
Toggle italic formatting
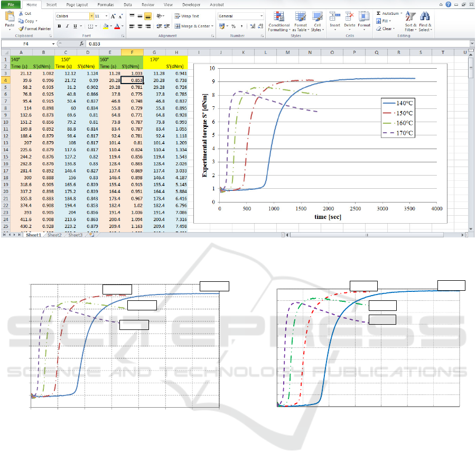click(67, 26)
